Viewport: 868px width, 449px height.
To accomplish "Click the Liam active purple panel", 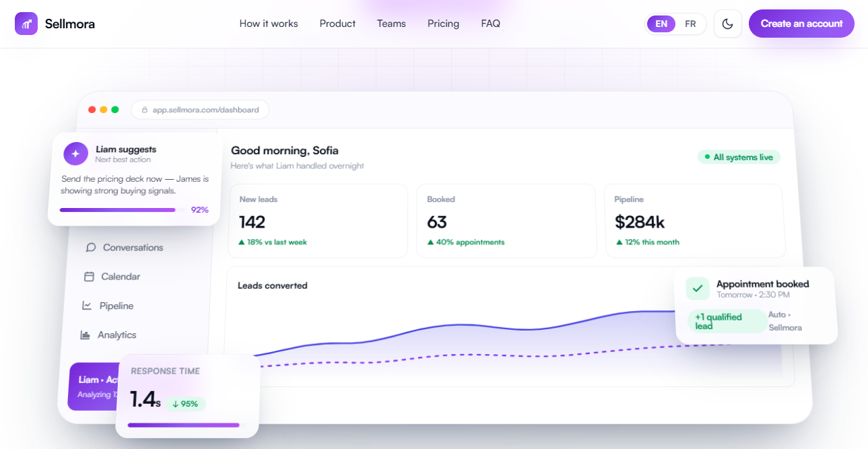I will point(94,386).
